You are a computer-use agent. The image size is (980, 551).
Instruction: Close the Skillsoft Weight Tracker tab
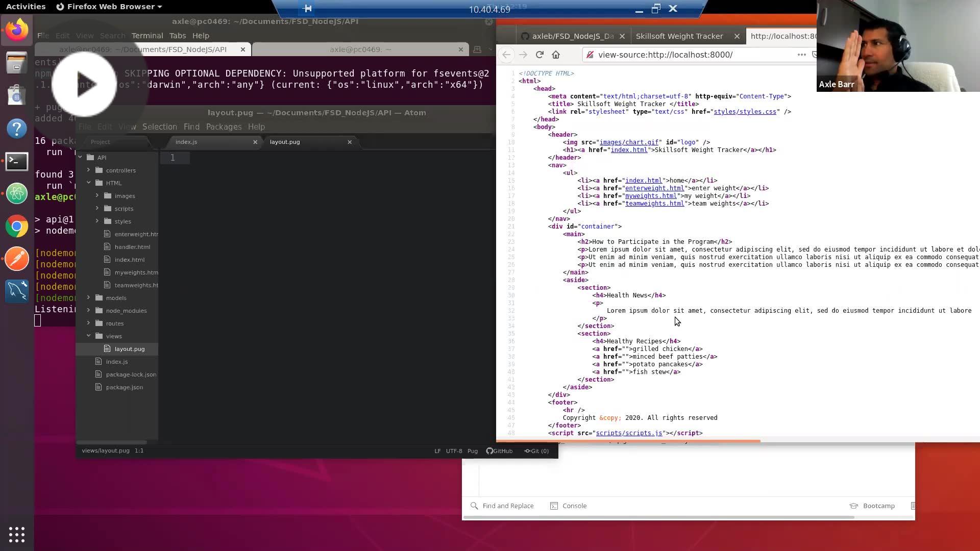point(737,36)
